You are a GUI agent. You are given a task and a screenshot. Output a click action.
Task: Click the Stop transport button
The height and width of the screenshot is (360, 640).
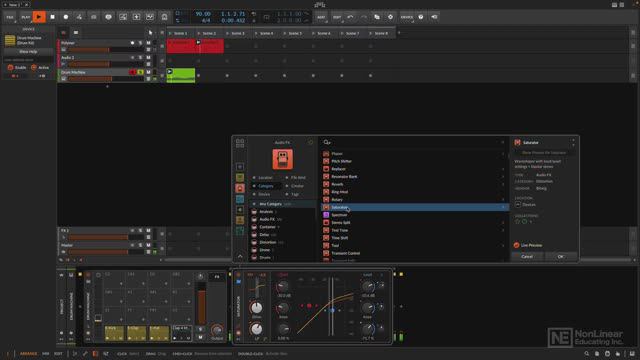coord(53,17)
